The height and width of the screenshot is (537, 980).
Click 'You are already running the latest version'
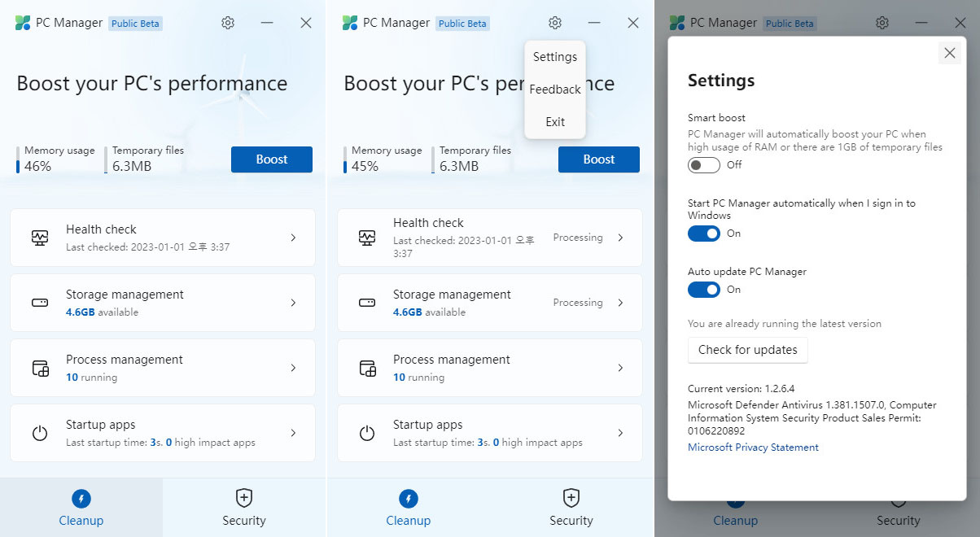785,324
